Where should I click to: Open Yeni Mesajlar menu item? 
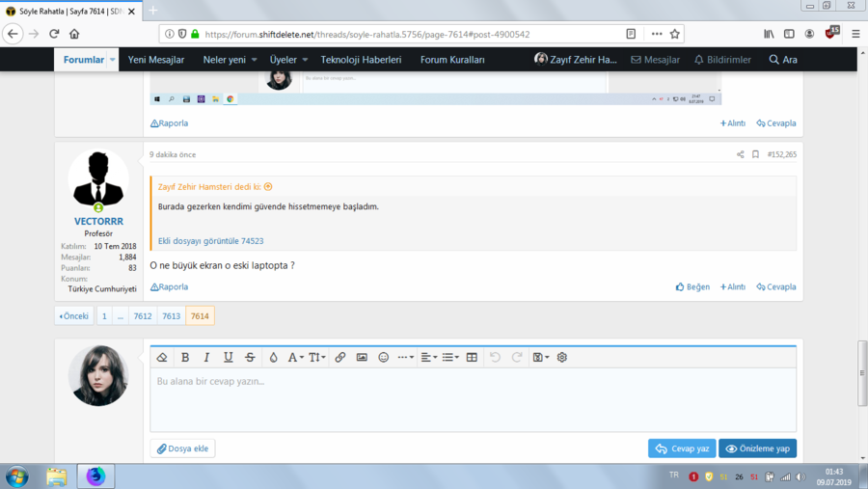click(x=156, y=60)
